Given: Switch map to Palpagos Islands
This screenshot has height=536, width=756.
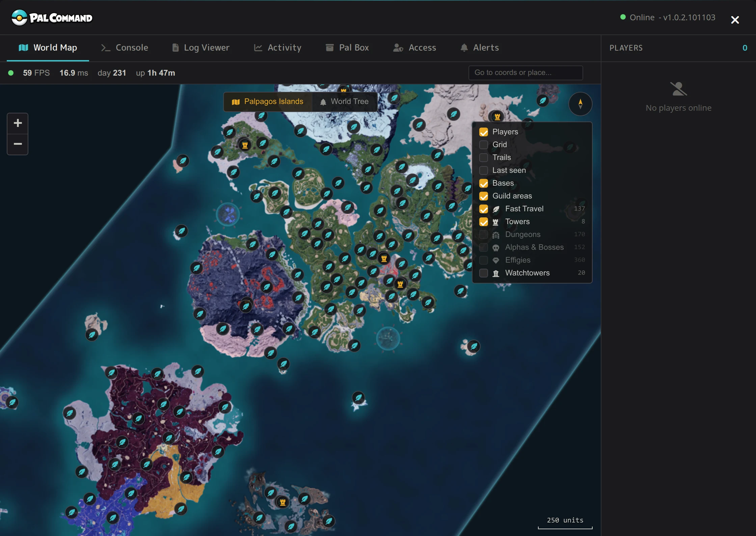Looking at the screenshot, I should [268, 102].
